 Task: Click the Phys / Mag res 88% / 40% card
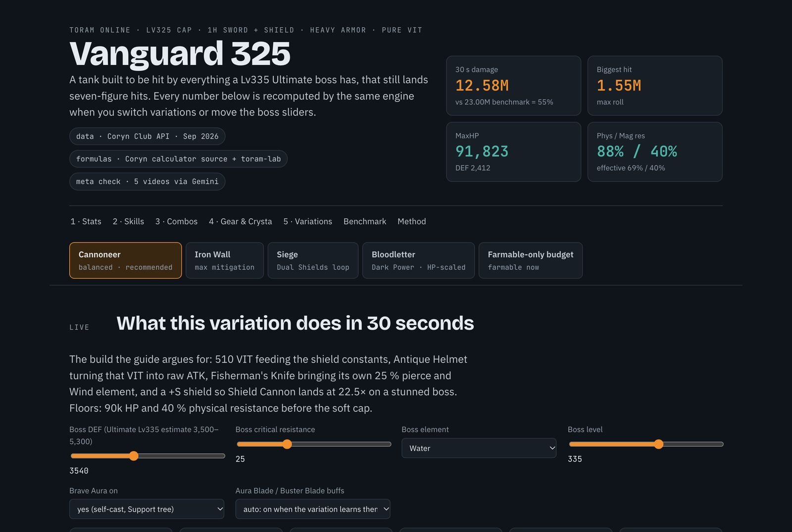655,152
